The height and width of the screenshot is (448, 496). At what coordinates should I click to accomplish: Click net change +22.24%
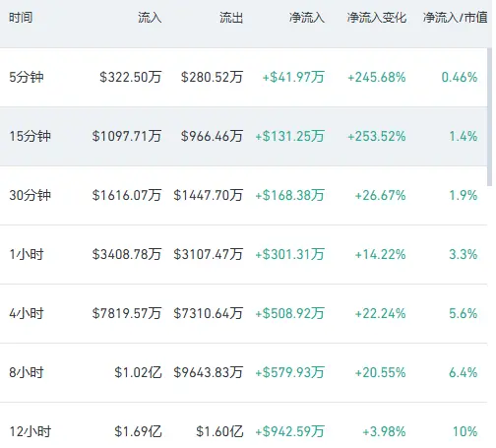pyautogui.click(x=380, y=313)
